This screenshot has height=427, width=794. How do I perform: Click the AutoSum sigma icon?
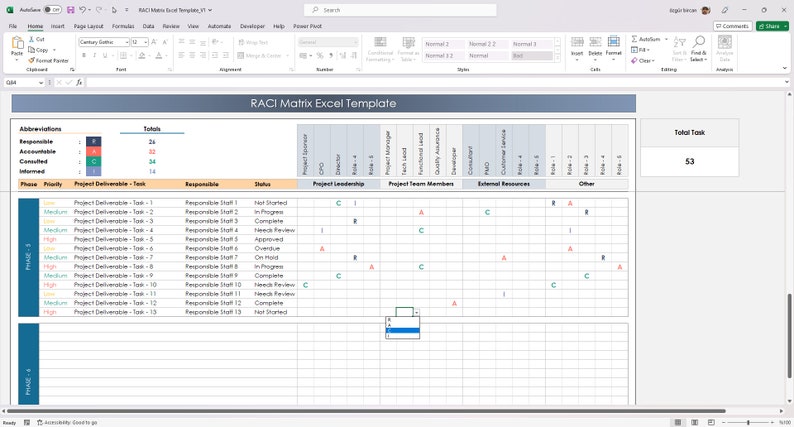point(634,39)
